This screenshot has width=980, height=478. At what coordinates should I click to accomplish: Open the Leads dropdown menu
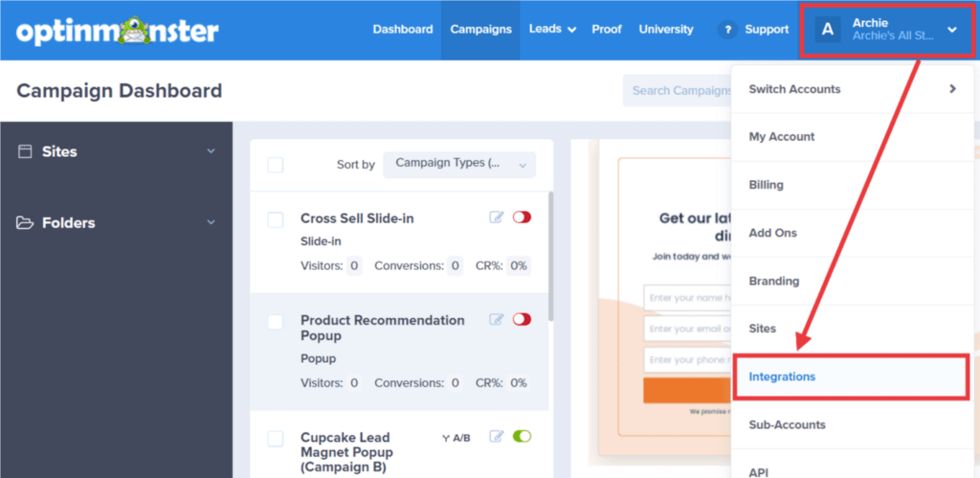[552, 30]
